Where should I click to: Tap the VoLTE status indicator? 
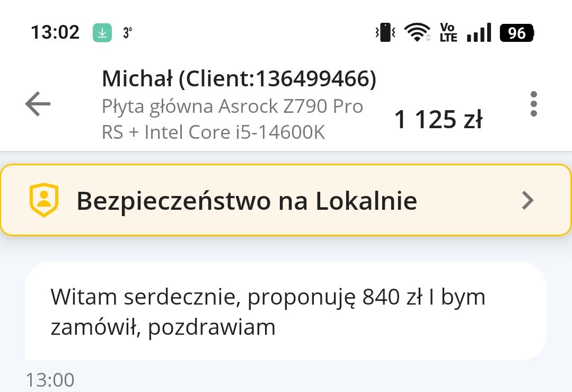pos(448,33)
